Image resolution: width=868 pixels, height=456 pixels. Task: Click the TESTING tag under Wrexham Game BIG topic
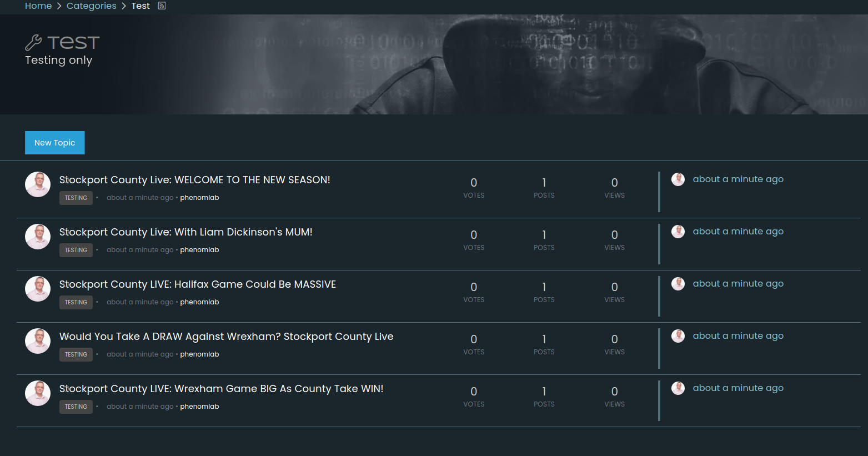click(x=76, y=407)
